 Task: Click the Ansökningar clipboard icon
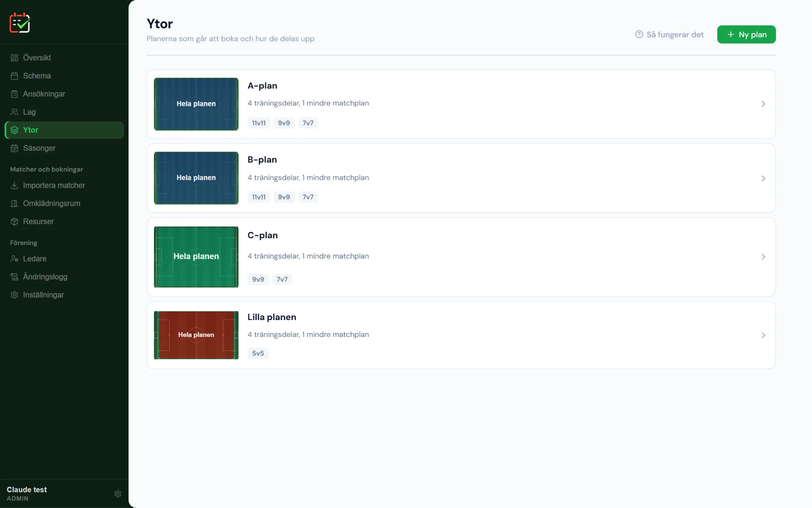pyautogui.click(x=14, y=94)
